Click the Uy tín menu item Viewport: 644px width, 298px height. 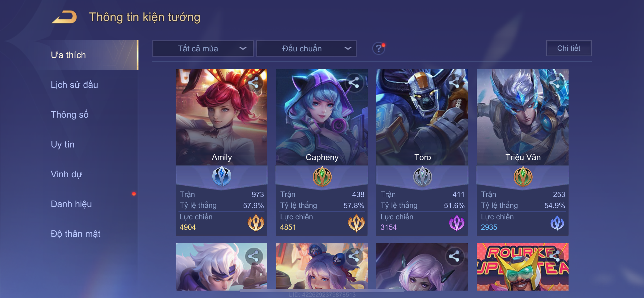tap(63, 144)
